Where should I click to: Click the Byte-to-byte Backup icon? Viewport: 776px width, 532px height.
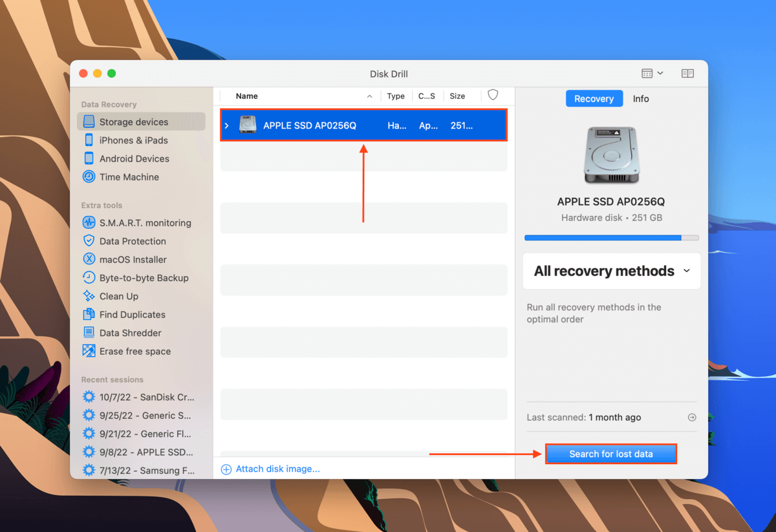pos(89,278)
